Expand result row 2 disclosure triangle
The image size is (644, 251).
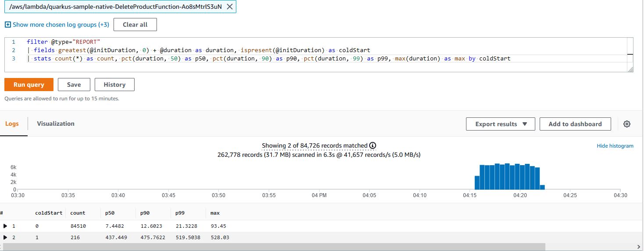5,237
